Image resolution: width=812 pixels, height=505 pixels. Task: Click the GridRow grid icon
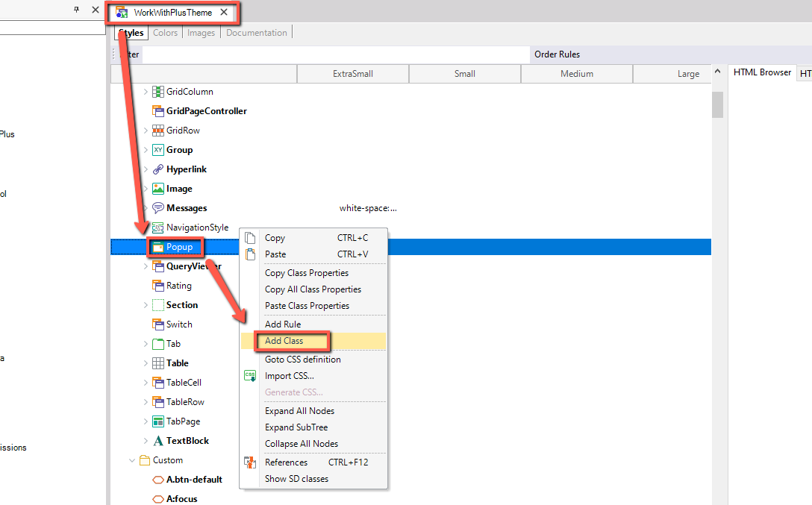point(157,130)
